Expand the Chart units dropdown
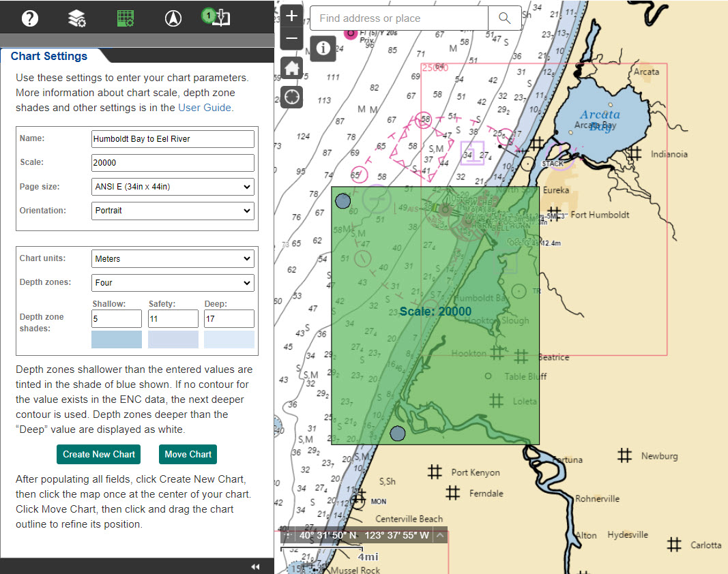The height and width of the screenshot is (574, 728). point(173,259)
